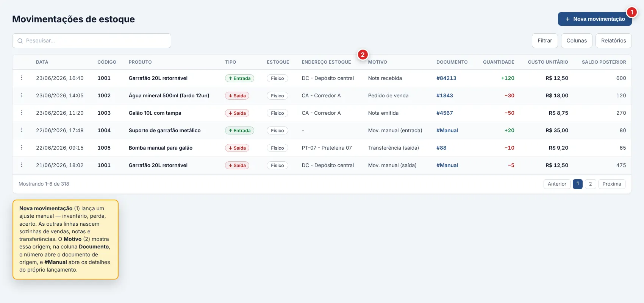Screen dimensions: 644x303
Task: Open the Colunas chooser
Action: [x=577, y=41]
